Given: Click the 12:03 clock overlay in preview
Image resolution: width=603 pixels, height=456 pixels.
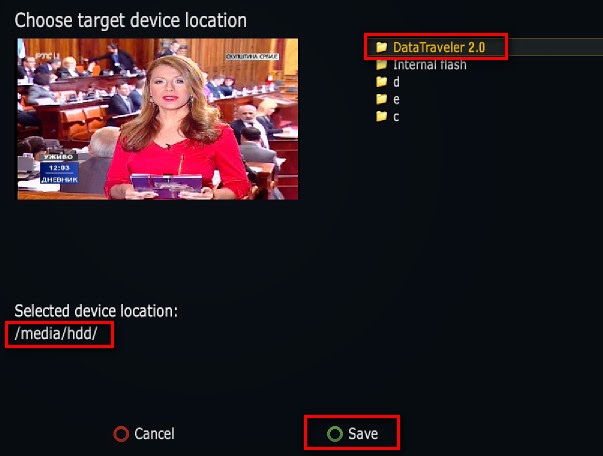Looking at the screenshot, I should tap(59, 168).
